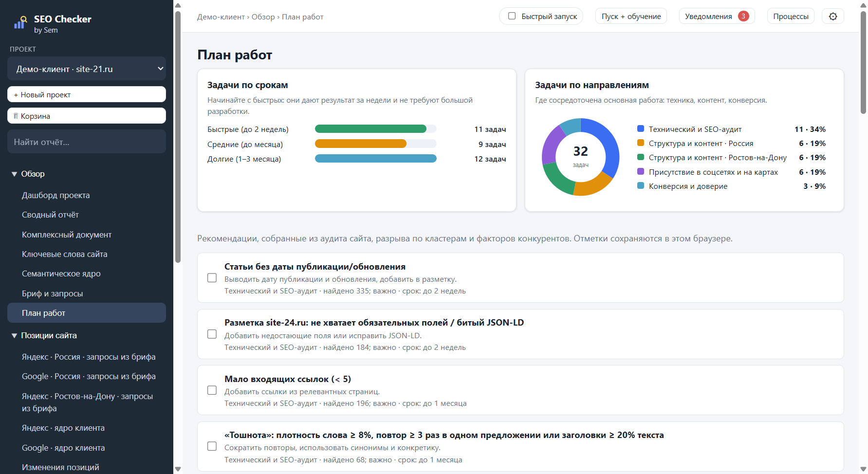Click the + Новый проект button
868x474 pixels.
[x=87, y=94]
